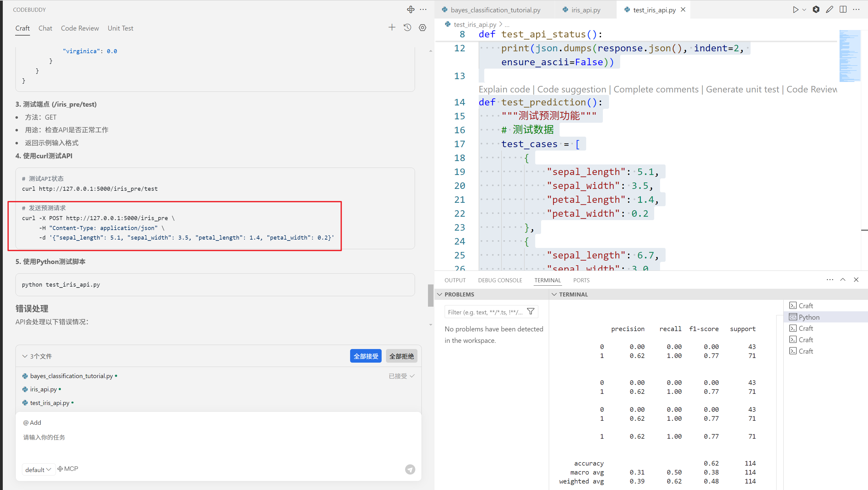The image size is (868, 490).
Task: Focus the 请输入你的任务 input field
Action: coord(218,437)
